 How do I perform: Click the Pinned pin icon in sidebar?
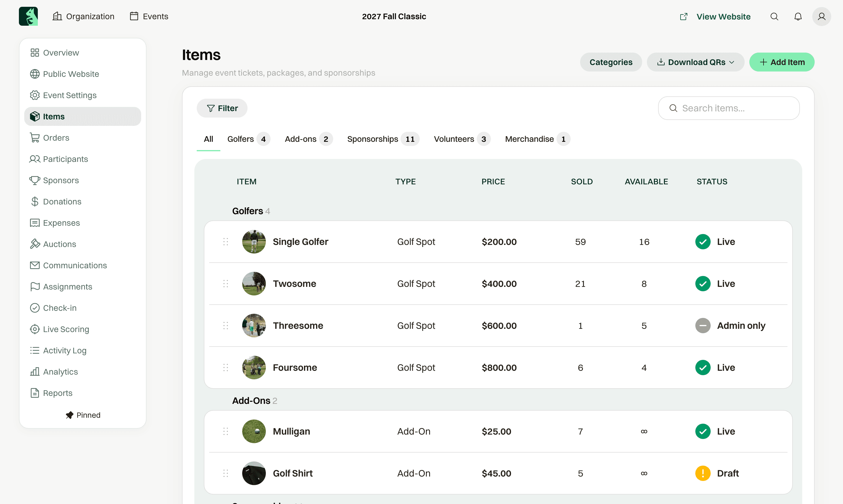click(69, 415)
